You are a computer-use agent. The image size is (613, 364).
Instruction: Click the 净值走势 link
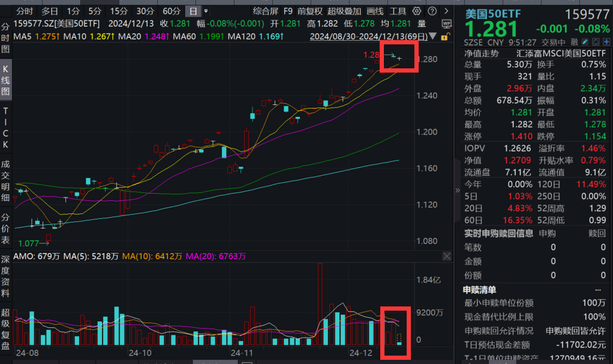[482, 53]
